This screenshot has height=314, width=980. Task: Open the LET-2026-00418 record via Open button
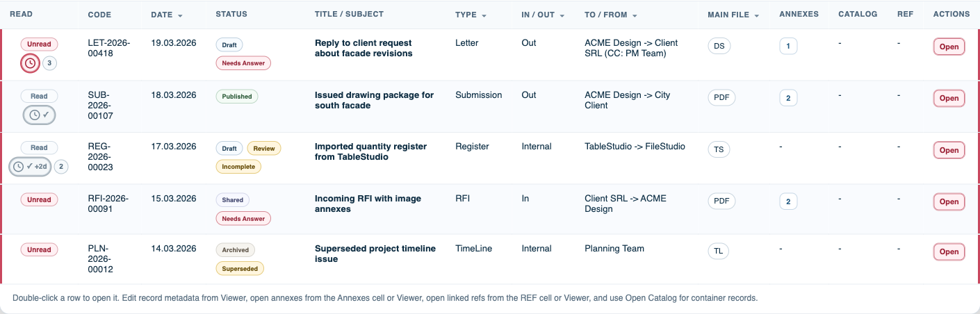[949, 47]
